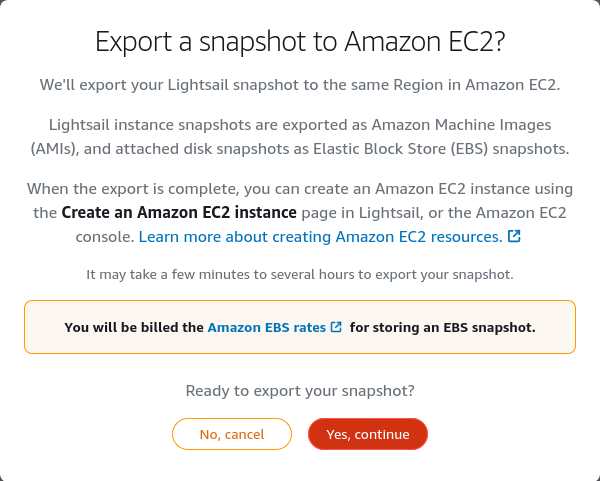Dismiss dialog using No, cancel button
600x481 pixels.
[232, 434]
